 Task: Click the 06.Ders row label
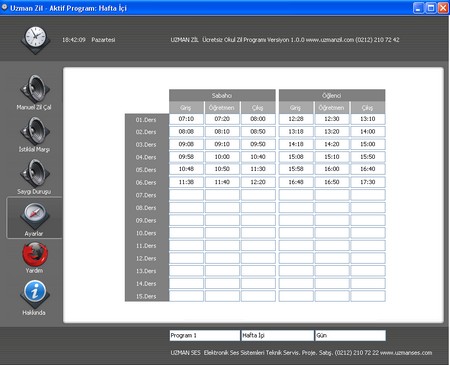147,182
